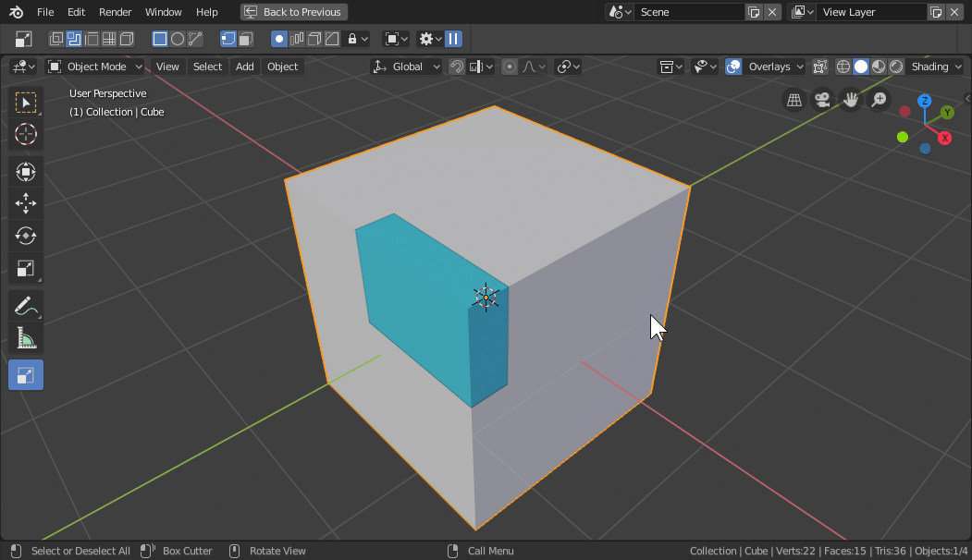Select the Select Box tool
The image size is (972, 560).
(x=26, y=102)
